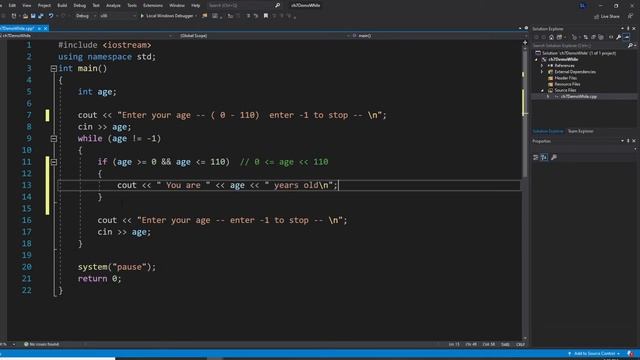Select ch7DemoWhile.cpp in Solution Explorer

578,97
